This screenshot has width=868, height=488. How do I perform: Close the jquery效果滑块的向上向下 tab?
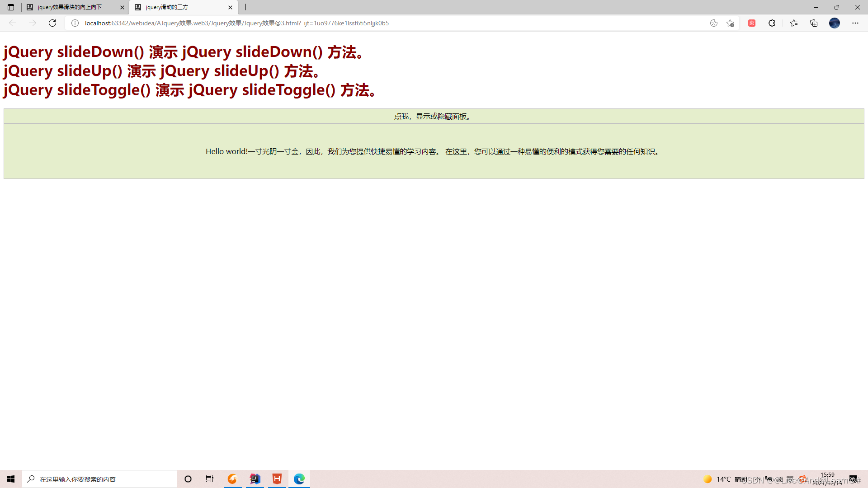[x=122, y=7]
